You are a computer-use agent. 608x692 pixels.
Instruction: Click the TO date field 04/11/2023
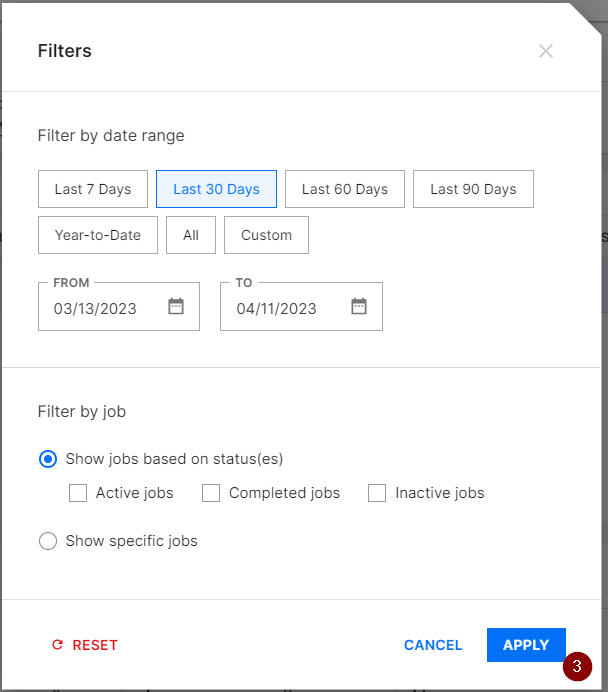pos(277,308)
